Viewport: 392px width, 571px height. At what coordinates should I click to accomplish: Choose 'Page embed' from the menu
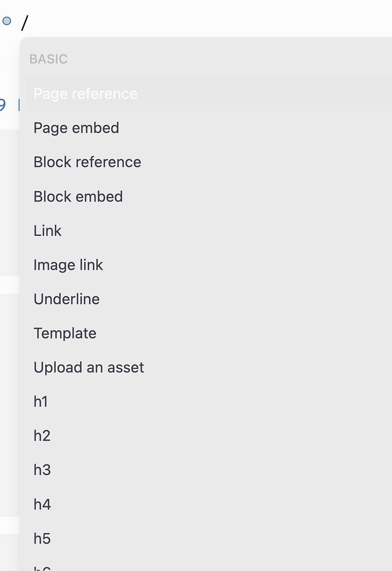76,128
